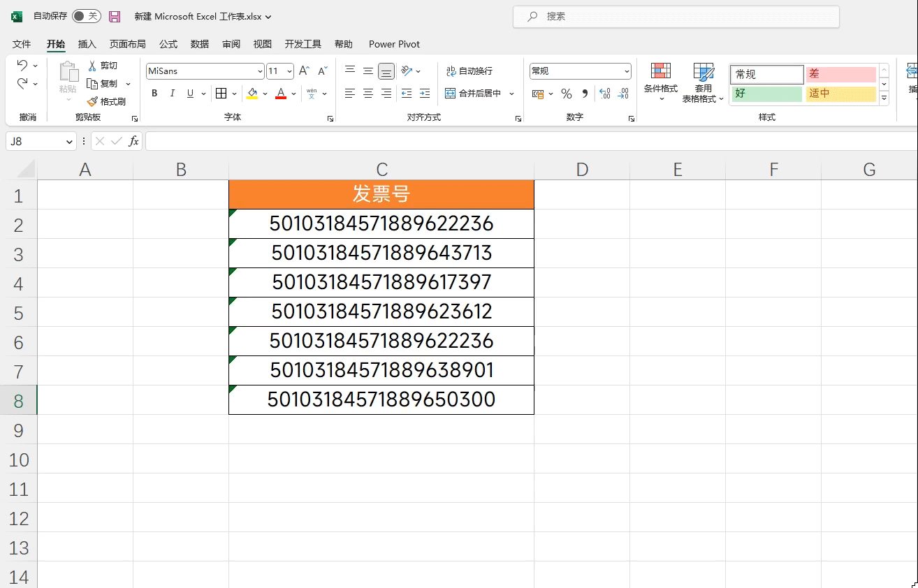Screen dimensions: 918x588
Task: Open the undo history dropdown arrow
Action: point(35,65)
